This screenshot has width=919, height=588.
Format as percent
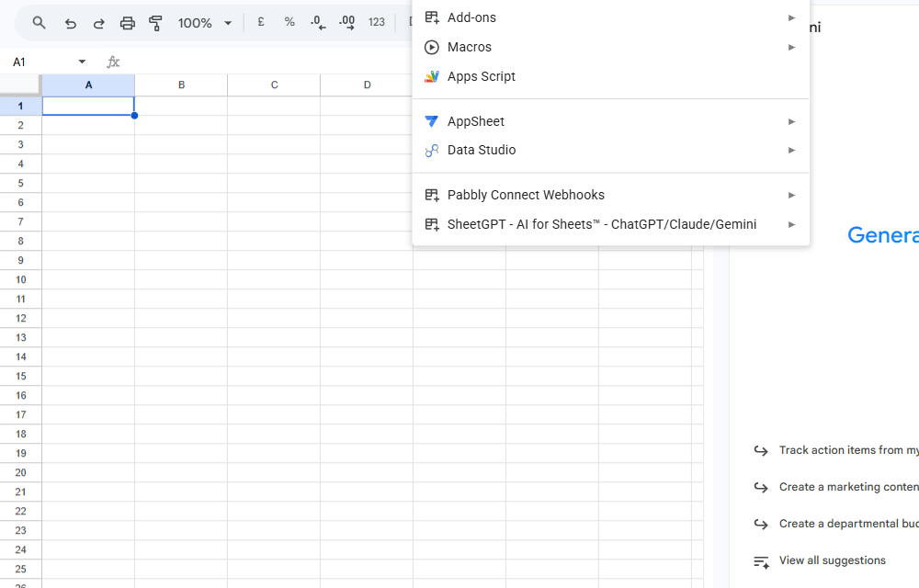coord(289,22)
